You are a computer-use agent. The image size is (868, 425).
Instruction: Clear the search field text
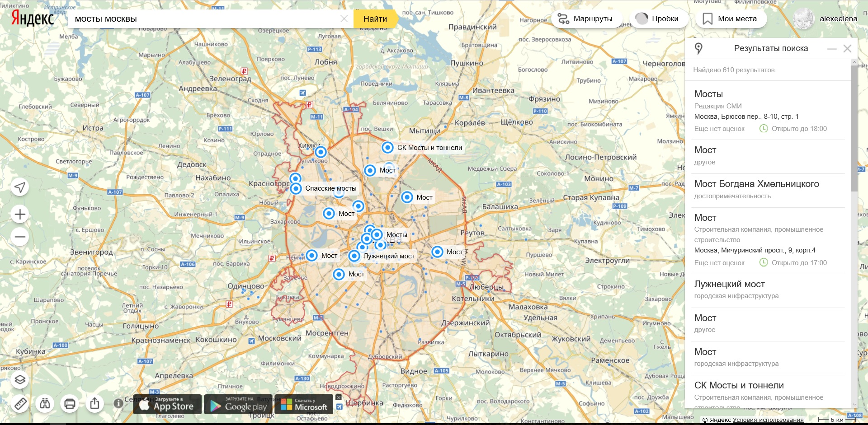coord(344,19)
